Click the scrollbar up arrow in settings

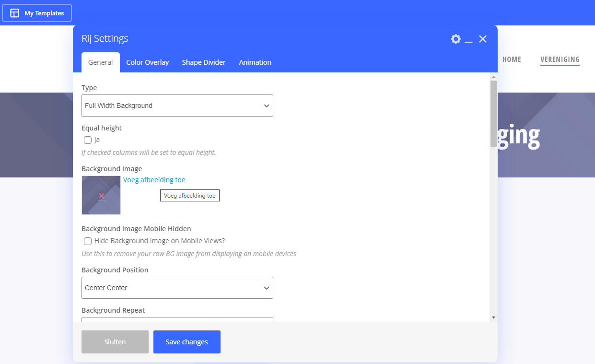pyautogui.click(x=493, y=77)
